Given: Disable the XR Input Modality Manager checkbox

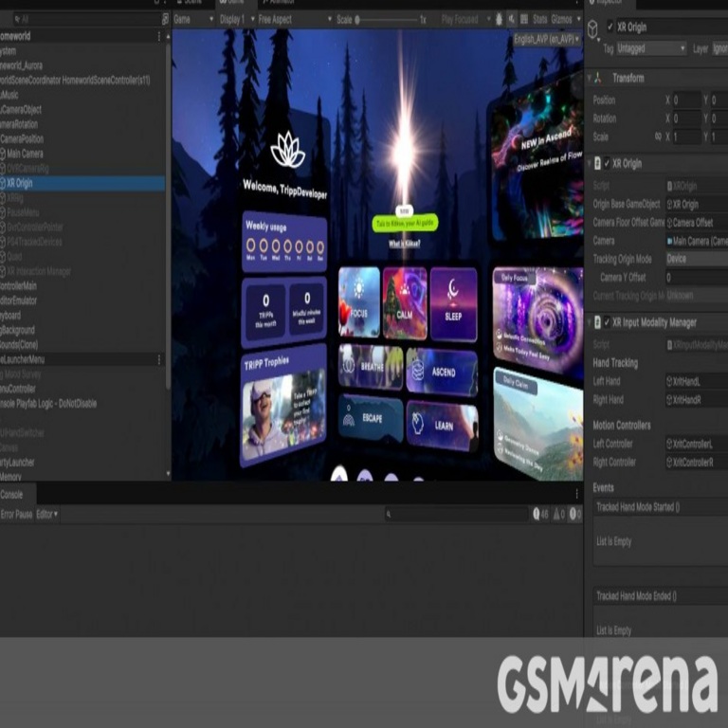Looking at the screenshot, I should pyautogui.click(x=607, y=323).
